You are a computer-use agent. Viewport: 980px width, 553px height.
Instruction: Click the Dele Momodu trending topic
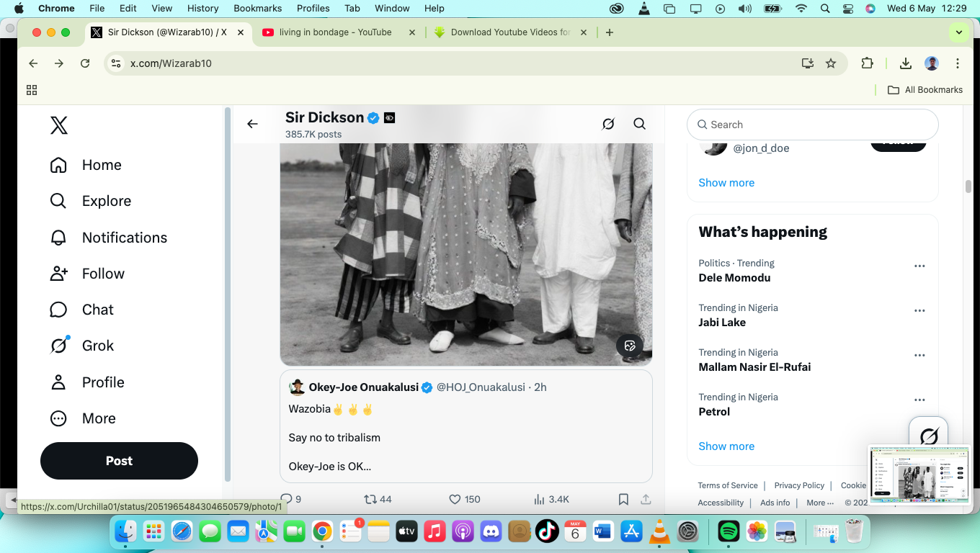(x=734, y=278)
